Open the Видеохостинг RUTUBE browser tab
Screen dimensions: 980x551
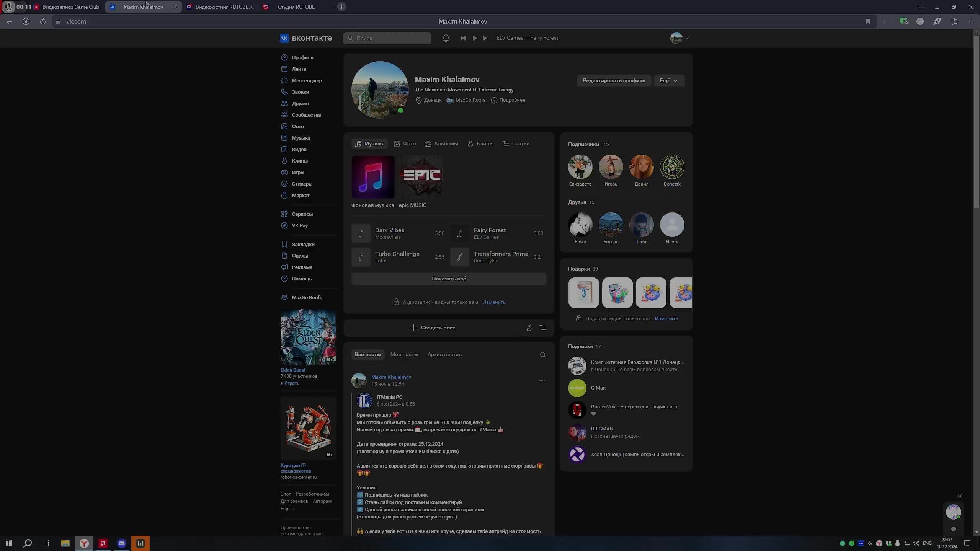pyautogui.click(x=220, y=7)
